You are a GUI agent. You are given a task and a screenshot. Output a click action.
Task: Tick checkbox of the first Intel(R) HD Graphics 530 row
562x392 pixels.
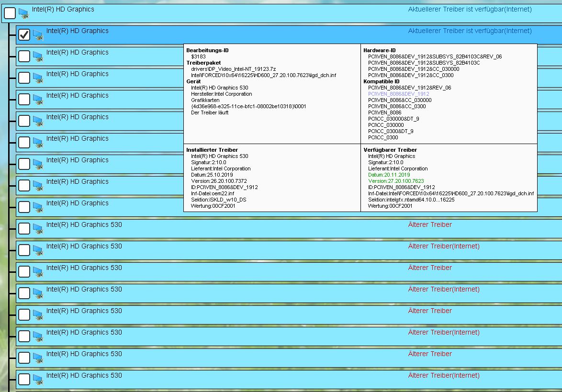tap(24, 229)
